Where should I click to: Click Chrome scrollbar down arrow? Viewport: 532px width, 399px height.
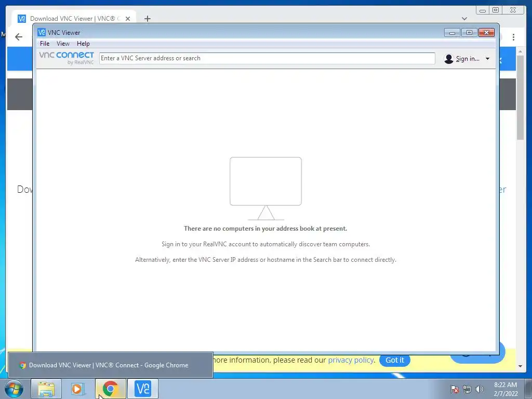point(520,366)
